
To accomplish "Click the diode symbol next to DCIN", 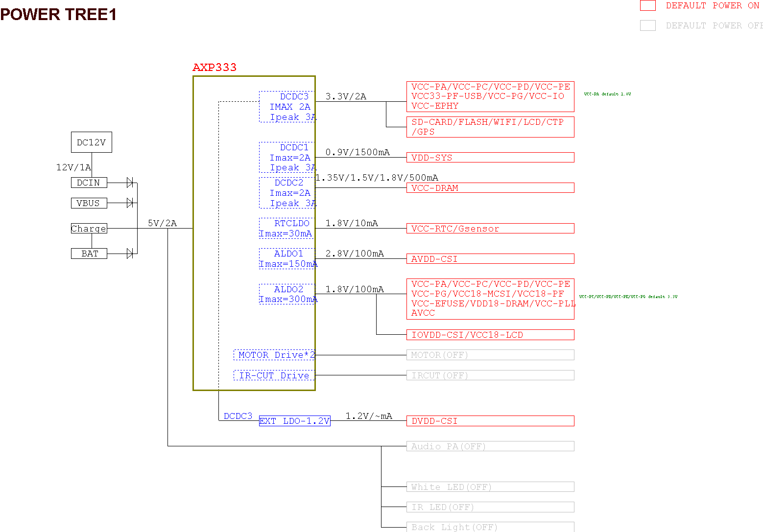I will click(130, 183).
